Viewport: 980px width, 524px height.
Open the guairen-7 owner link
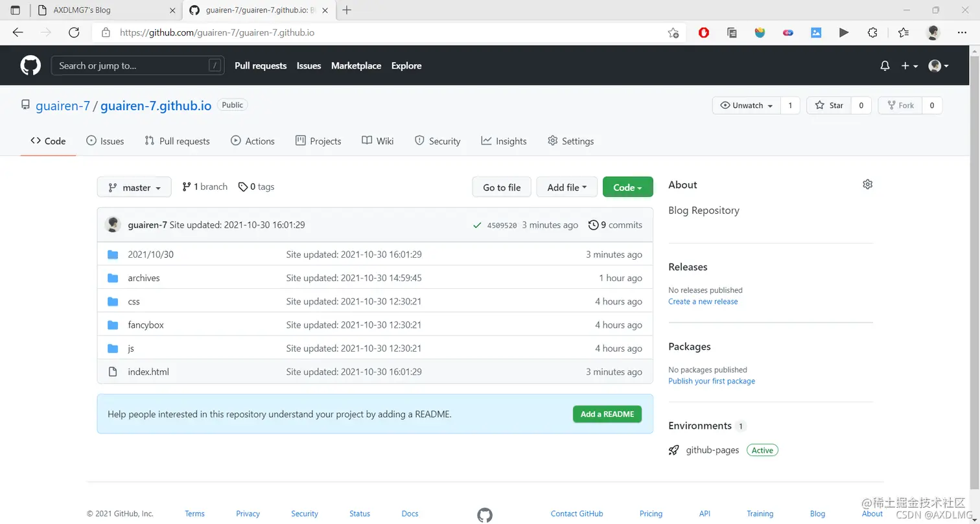pos(63,106)
